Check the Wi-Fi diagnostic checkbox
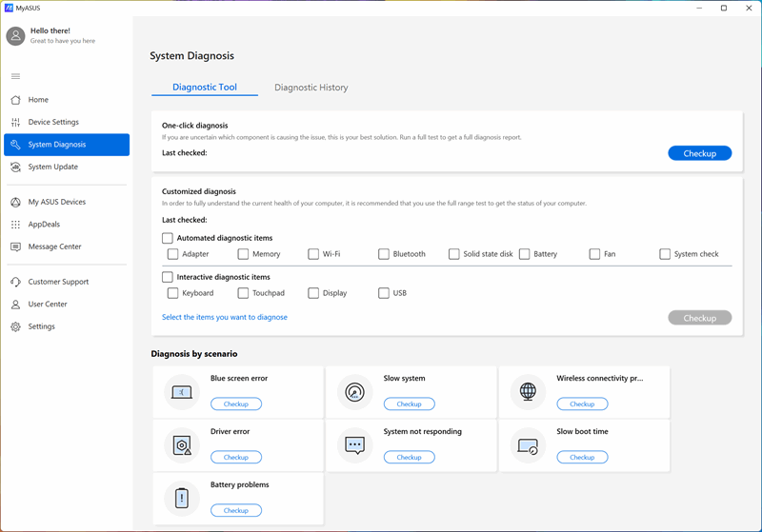762x532 pixels. tap(313, 254)
